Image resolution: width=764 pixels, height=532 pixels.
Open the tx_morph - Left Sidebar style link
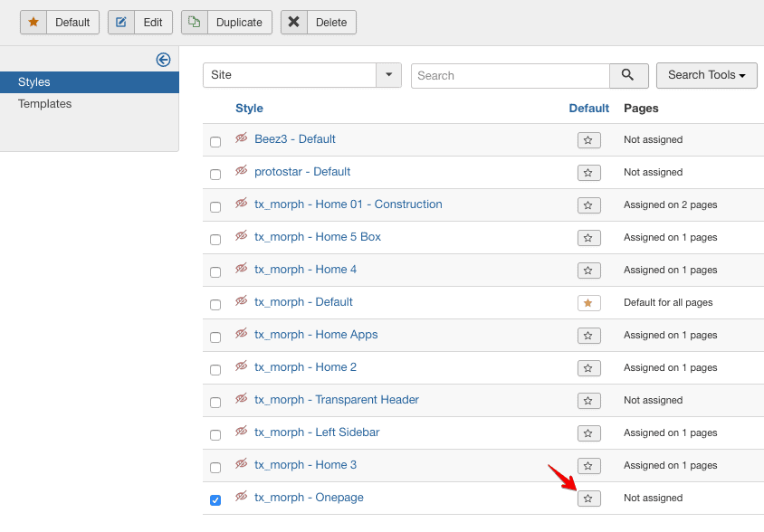[317, 432]
